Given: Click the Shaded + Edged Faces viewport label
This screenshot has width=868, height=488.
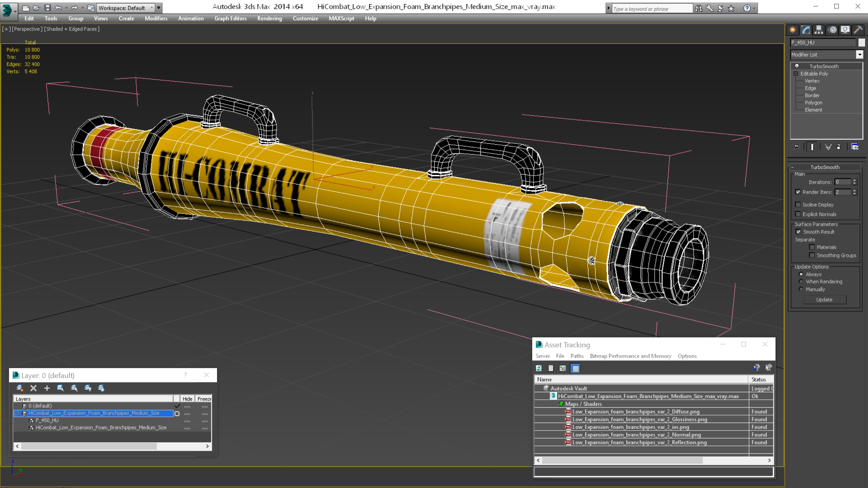Looking at the screenshot, I should pyautogui.click(x=72, y=29).
